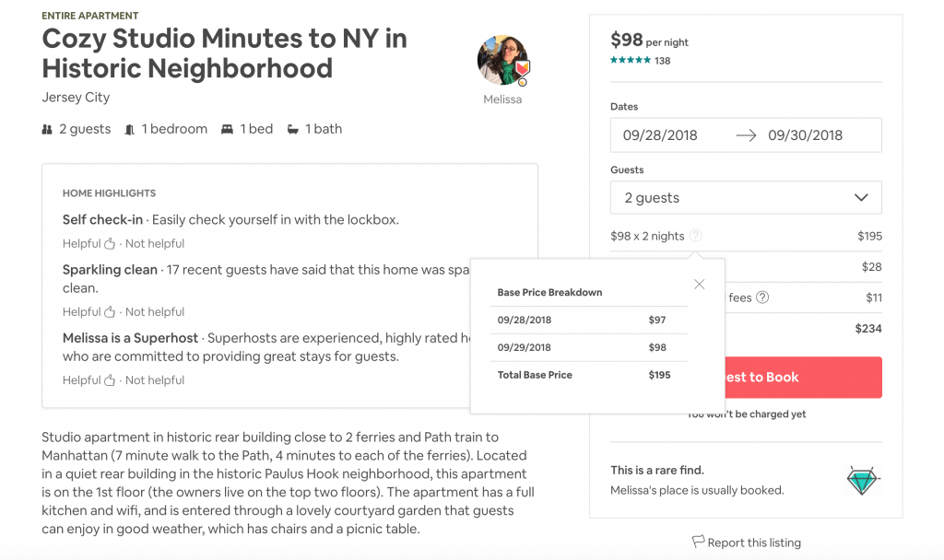Click the flag icon beside Report this listing
This screenshot has width=944, height=560.
pyautogui.click(x=698, y=542)
